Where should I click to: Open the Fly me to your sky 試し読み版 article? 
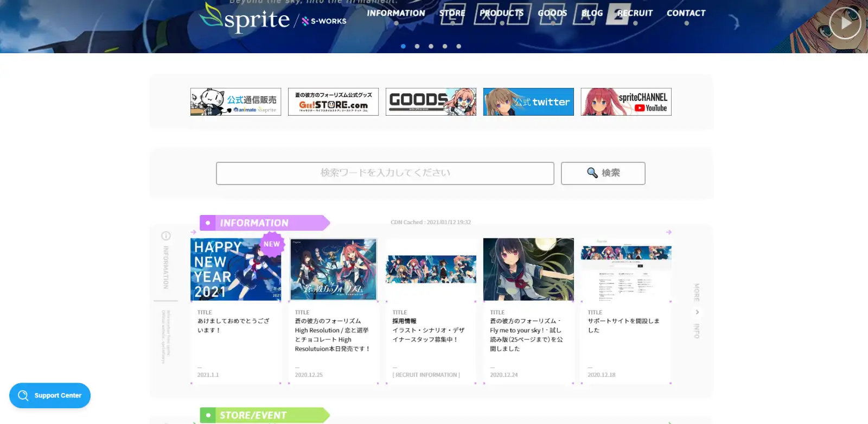(x=526, y=335)
